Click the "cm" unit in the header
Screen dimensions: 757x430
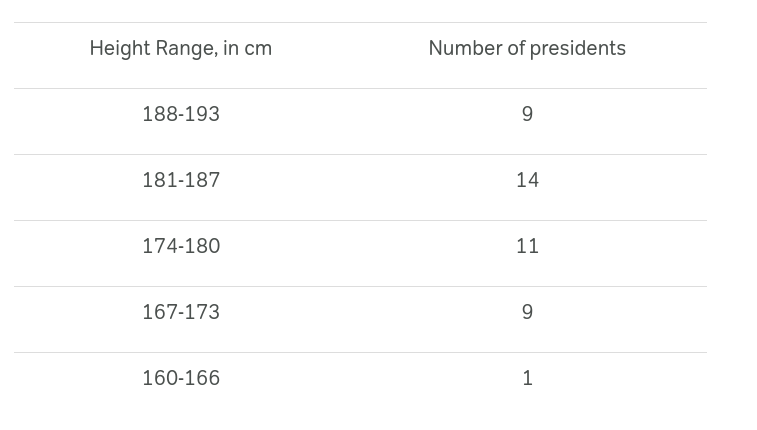click(258, 49)
